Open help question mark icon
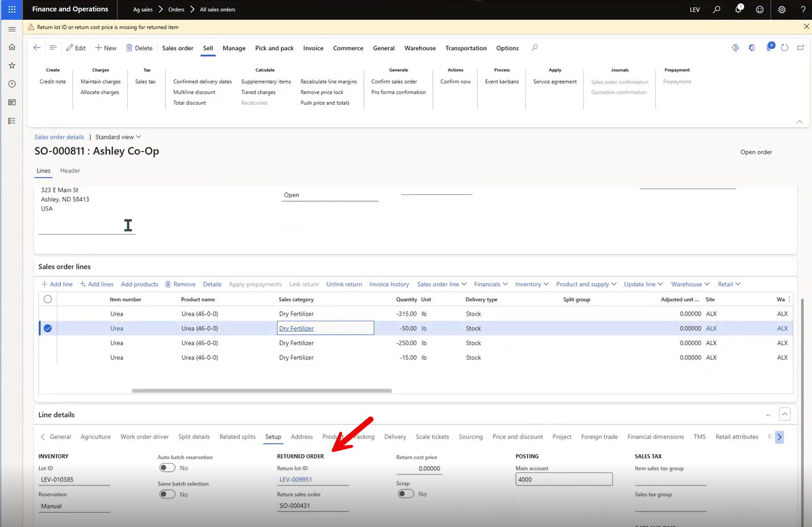812x527 pixels. click(803, 9)
